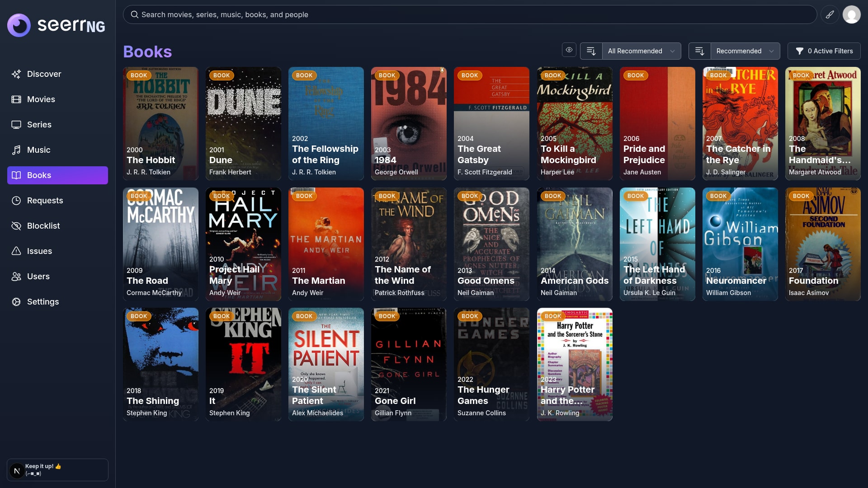Image resolution: width=868 pixels, height=488 pixels.
Task: Click the BOOK badge on The Martian
Action: click(x=304, y=196)
